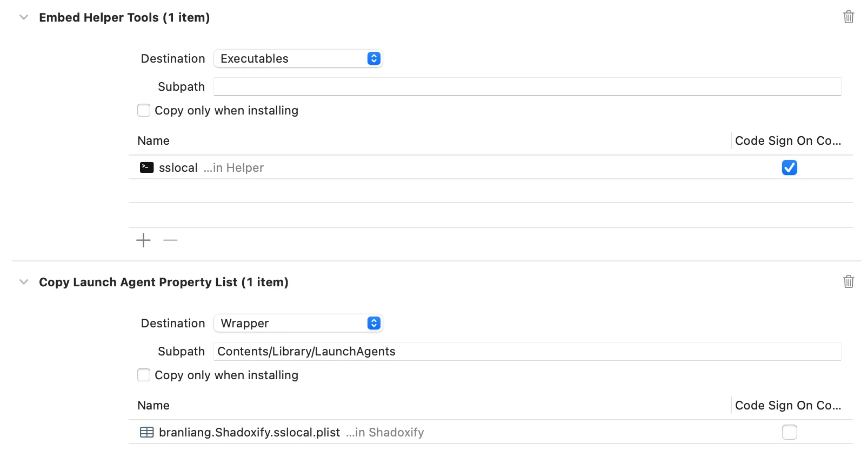
Task: Click the Contents/Library/LaunchAgents subpath field
Action: (x=527, y=351)
